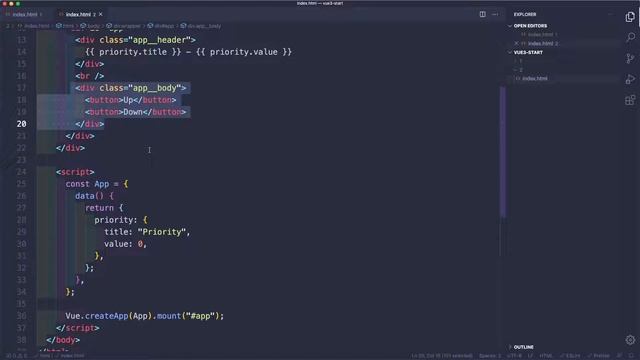The image size is (640, 360).
Task: Open cursor position Ln 20 Col 15 indicator
Action: click(442, 356)
